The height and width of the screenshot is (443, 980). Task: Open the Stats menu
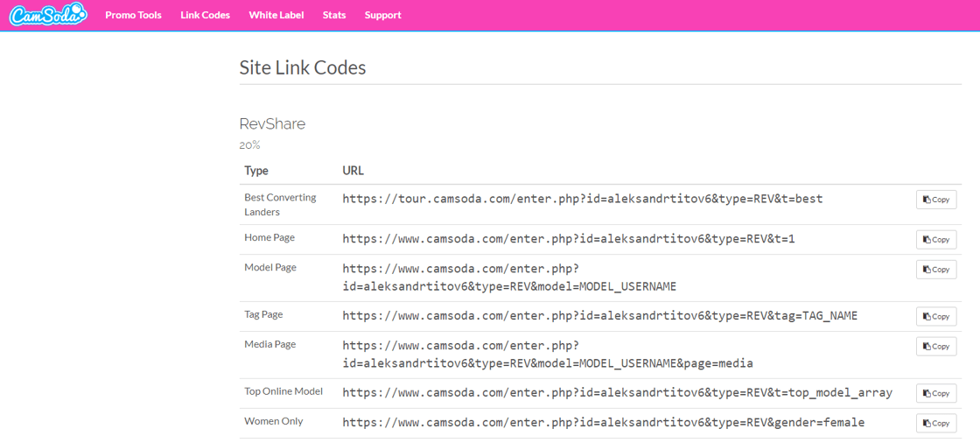[334, 15]
